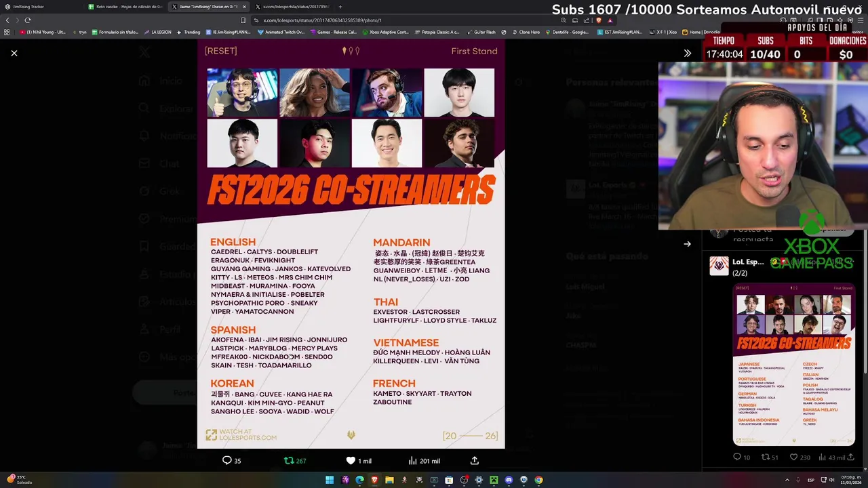Viewport: 868px width, 488px height.
Task: Open Games - Release Cal... bookmark
Action: click(334, 32)
